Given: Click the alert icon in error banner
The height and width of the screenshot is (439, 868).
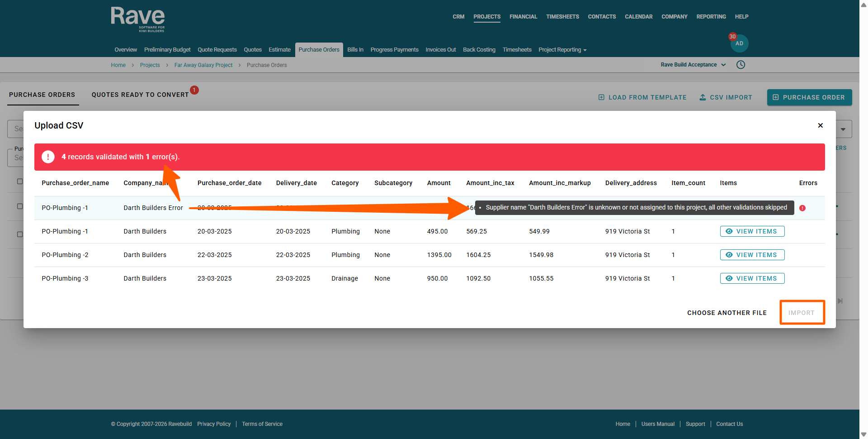Looking at the screenshot, I should point(48,157).
